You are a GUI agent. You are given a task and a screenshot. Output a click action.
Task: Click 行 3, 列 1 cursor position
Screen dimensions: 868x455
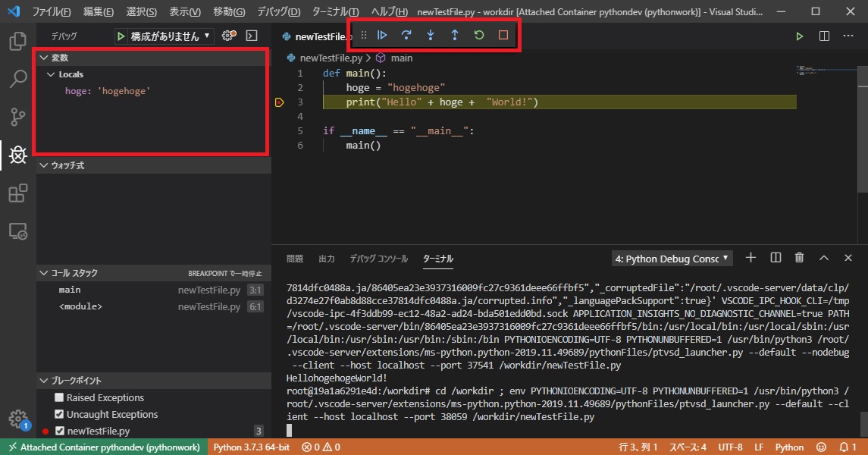638,447
